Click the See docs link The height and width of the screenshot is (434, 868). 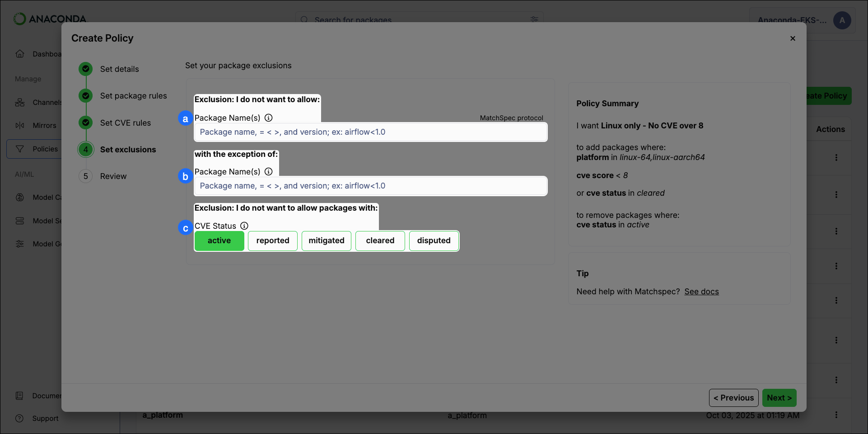click(x=701, y=292)
